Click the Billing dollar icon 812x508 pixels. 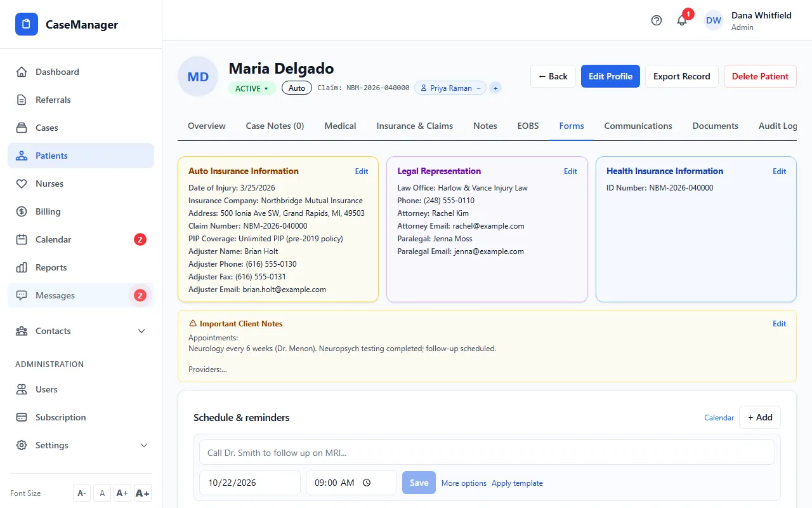tap(22, 211)
